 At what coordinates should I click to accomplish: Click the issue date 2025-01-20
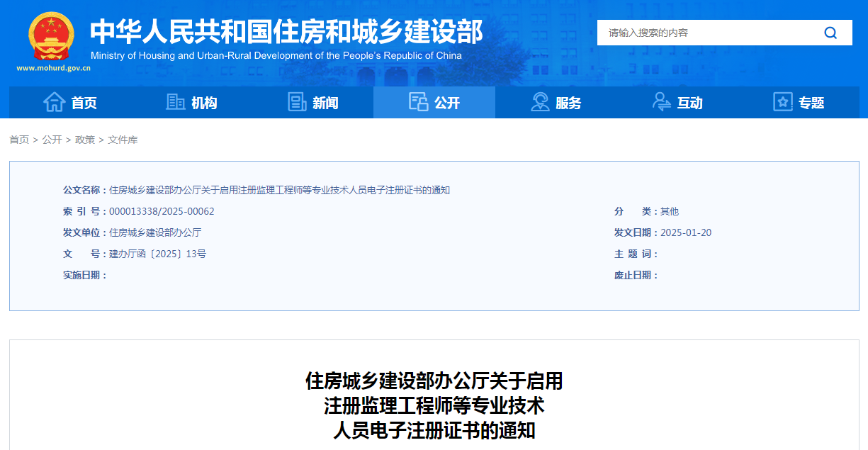pos(686,232)
